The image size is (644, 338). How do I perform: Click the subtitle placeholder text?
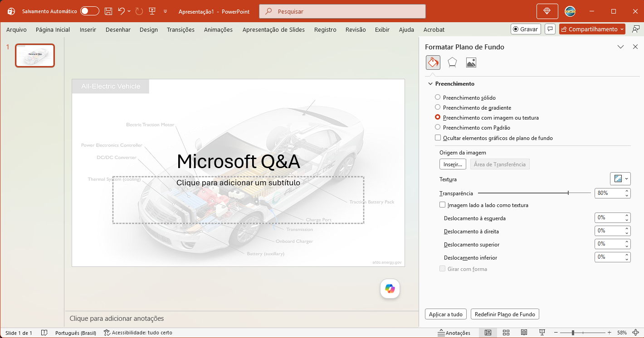coord(238,183)
